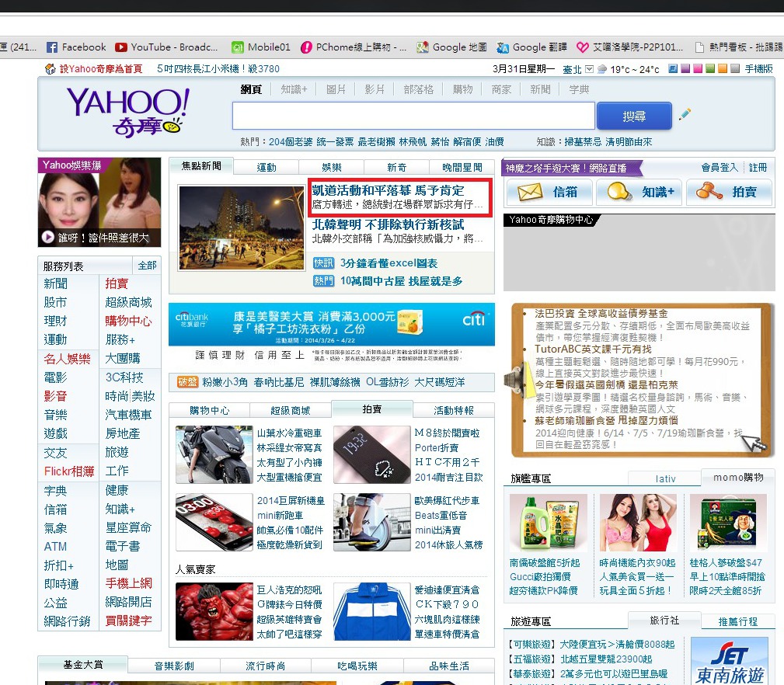Open the scooter motorcycle thumbnail
Screen dimensions: 784x685
(214, 454)
